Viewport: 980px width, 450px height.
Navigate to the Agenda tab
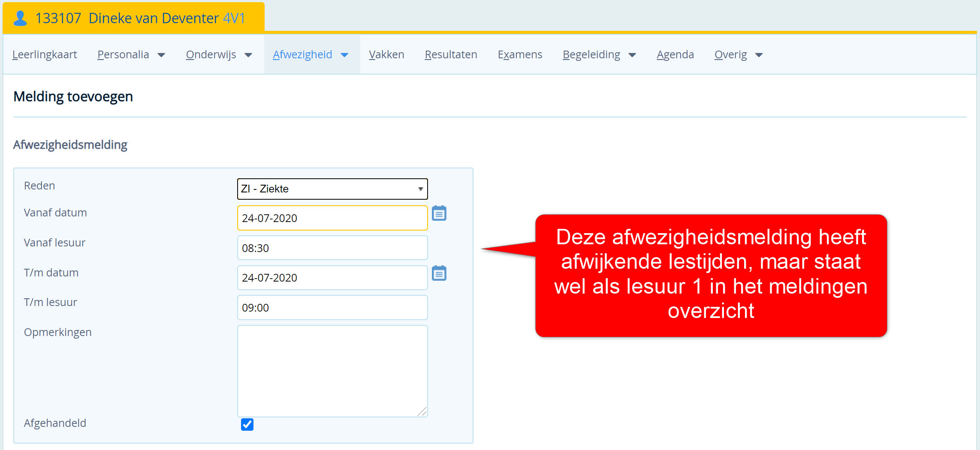click(675, 55)
